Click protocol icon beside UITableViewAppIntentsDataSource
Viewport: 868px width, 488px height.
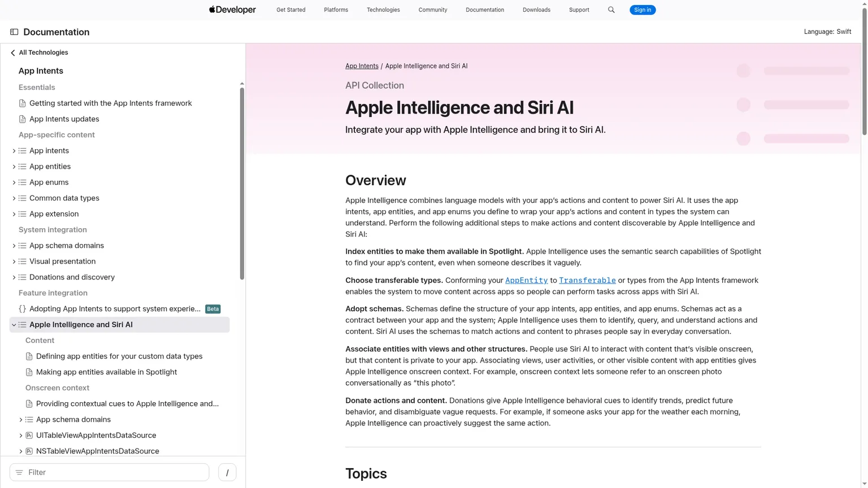coord(29,435)
